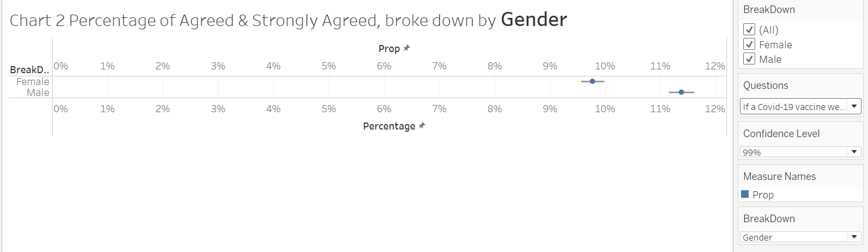Click the Chart 2 title text
This screenshot has width=868, height=252.
pyautogui.click(x=288, y=20)
